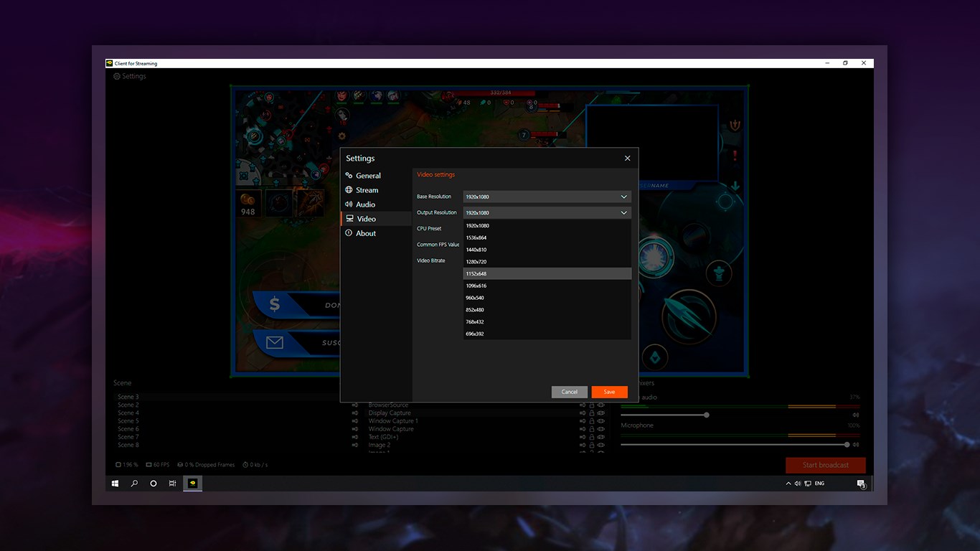Click the Save button in Settings
980x551 pixels.
[609, 392]
